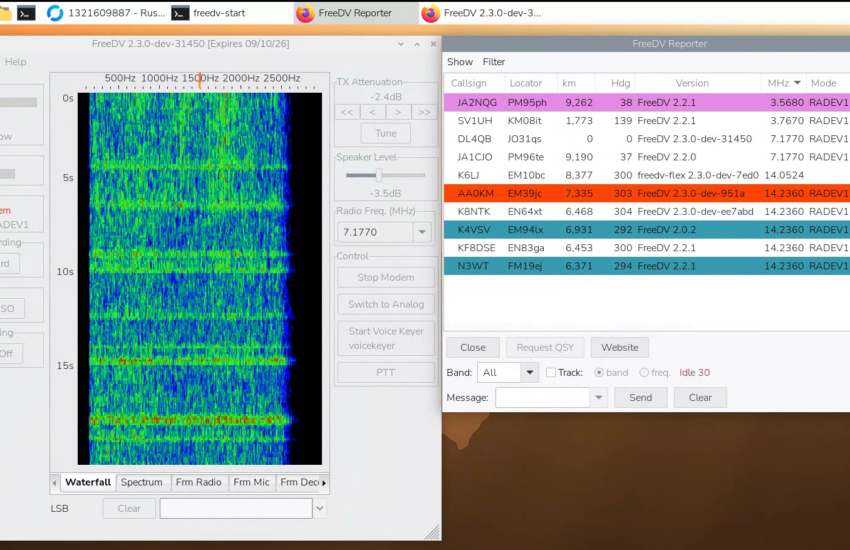Select the freq. radio button
This screenshot has width=850, height=550.
pos(644,373)
